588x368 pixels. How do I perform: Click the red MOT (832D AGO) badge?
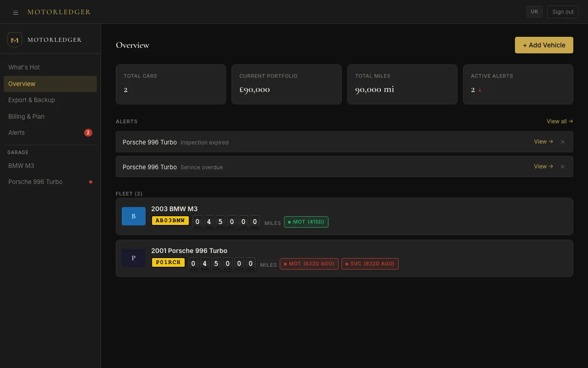309,264
